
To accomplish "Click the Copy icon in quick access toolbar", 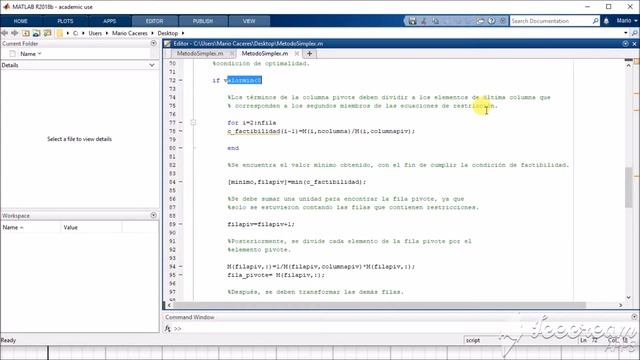I will [x=436, y=21].
